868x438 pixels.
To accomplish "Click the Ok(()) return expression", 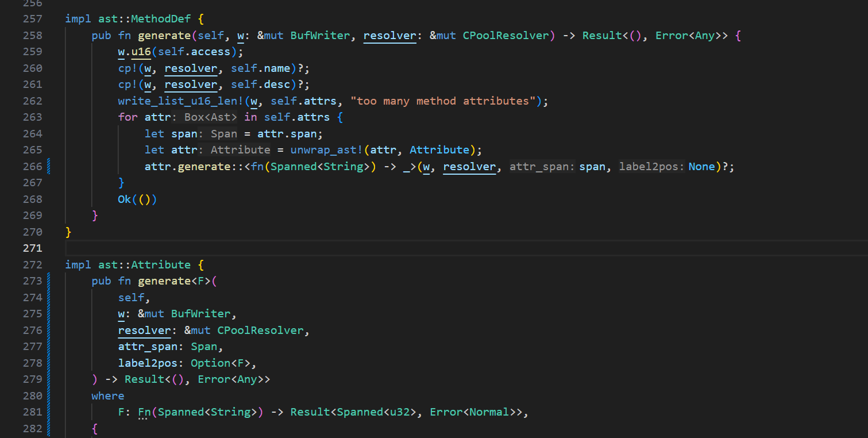I will (137, 199).
